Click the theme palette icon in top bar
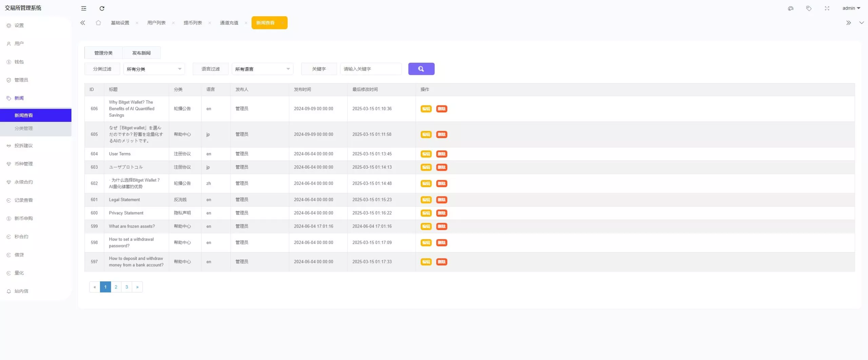 pos(790,8)
